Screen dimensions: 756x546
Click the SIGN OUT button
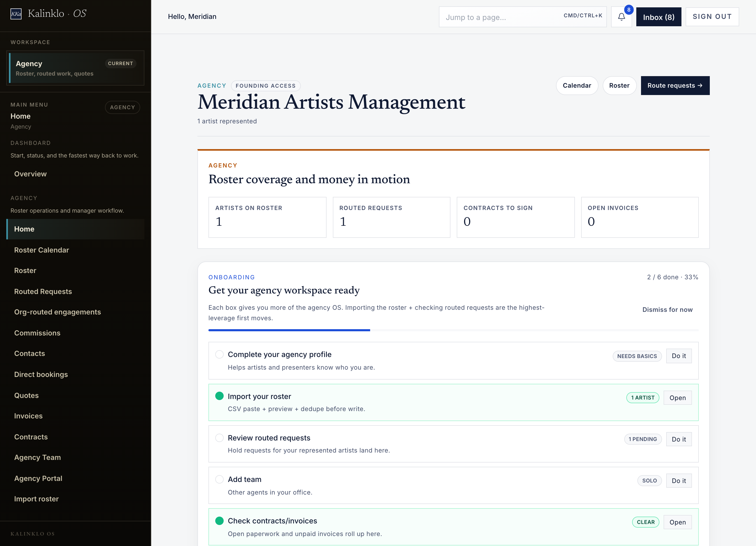[x=712, y=17]
